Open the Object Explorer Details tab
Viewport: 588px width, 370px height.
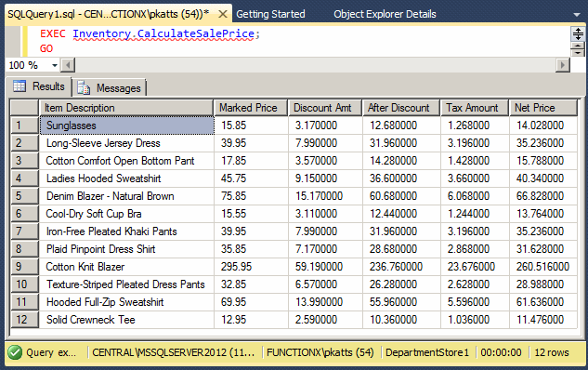tap(385, 14)
